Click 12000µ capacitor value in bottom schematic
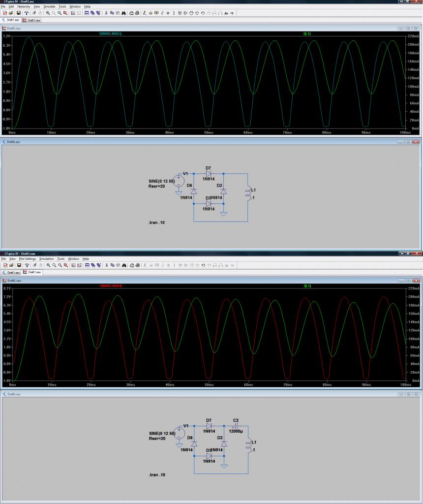The image size is (423, 504). [x=236, y=431]
